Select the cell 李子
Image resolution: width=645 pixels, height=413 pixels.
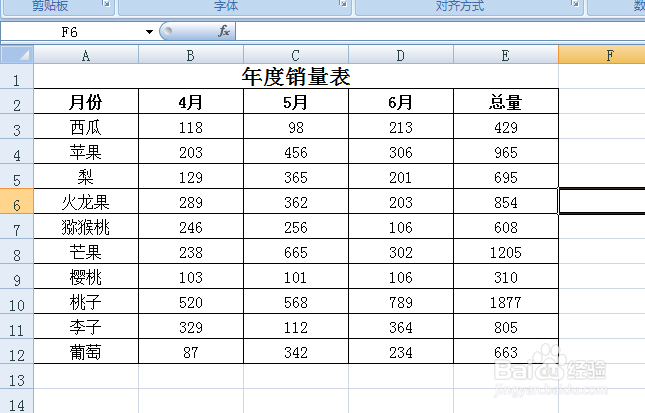[x=86, y=327]
